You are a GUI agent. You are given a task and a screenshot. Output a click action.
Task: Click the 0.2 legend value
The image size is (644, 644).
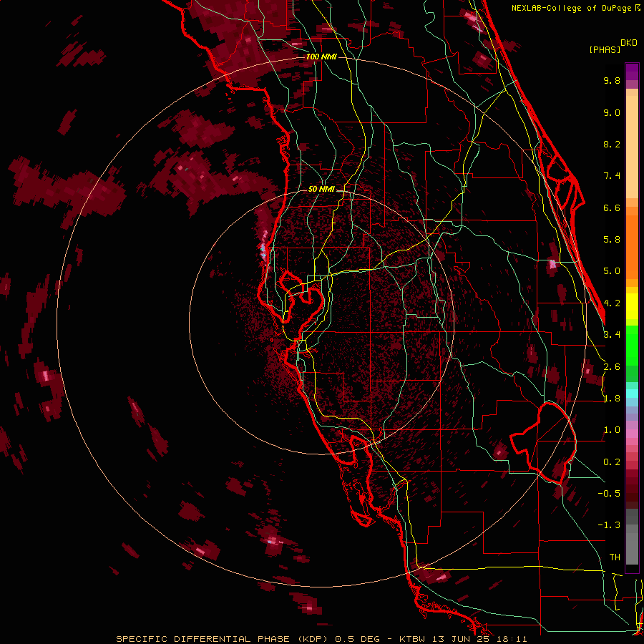click(612, 462)
